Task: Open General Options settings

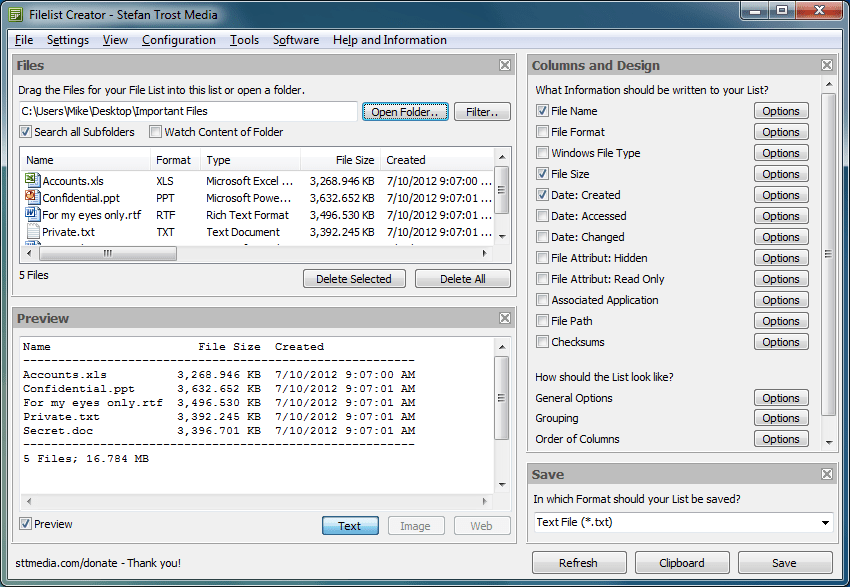Action: pos(781,398)
